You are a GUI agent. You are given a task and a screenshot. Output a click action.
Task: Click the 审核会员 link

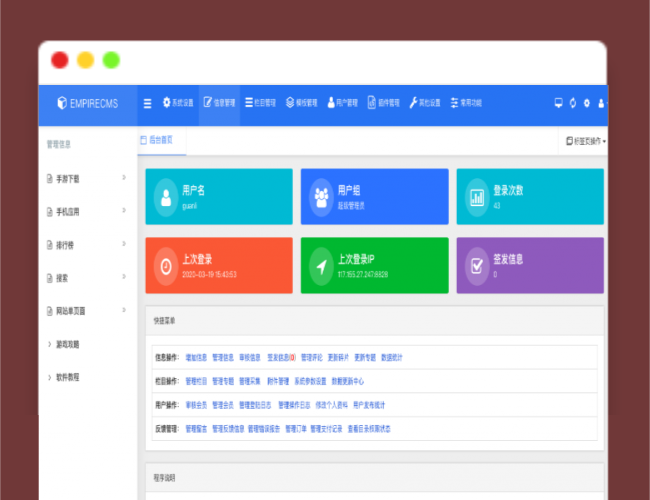(x=197, y=405)
